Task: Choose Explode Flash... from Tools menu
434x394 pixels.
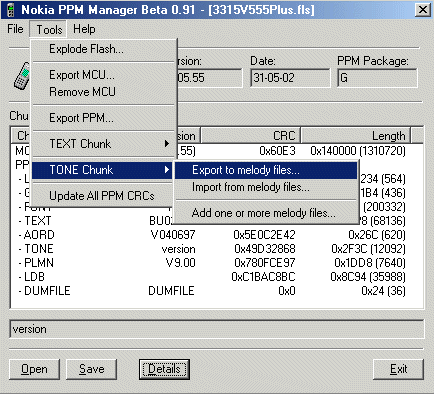Action: click(103, 49)
